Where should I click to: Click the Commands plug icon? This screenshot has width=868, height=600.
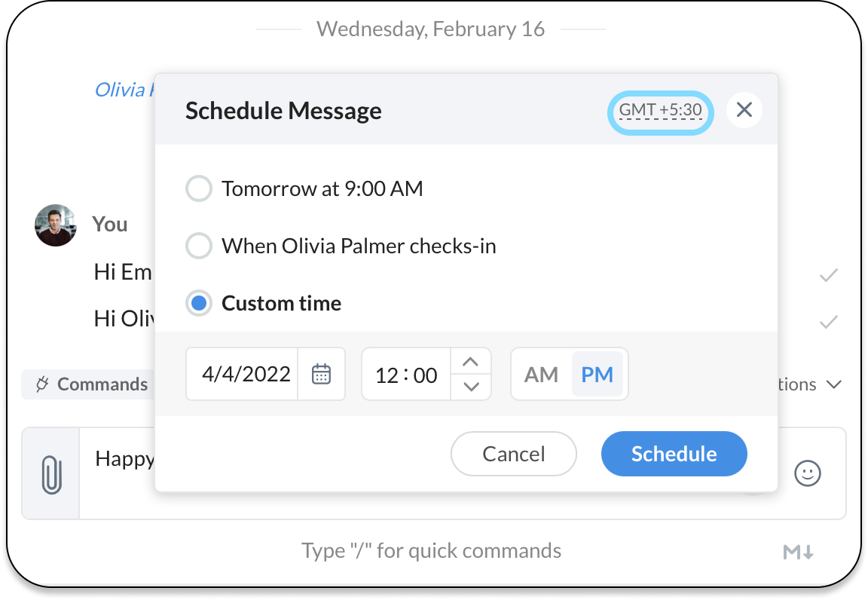click(42, 384)
